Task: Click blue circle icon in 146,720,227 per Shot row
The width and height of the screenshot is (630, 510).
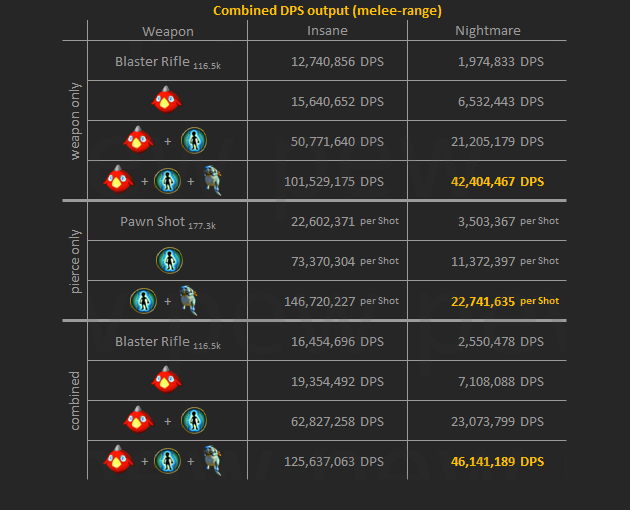Action: (144, 299)
